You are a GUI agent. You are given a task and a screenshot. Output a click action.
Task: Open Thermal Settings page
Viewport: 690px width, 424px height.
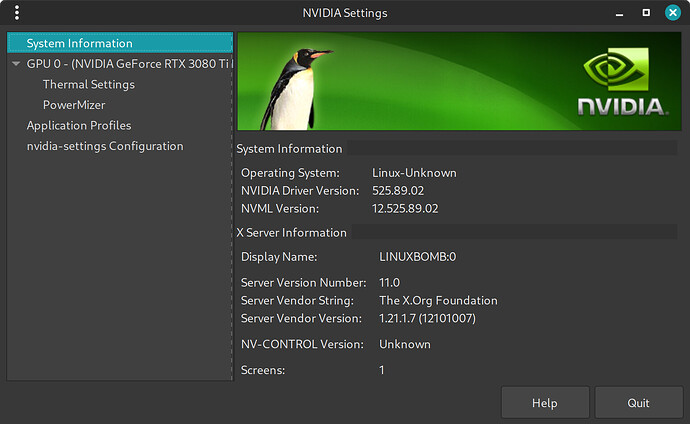point(88,84)
